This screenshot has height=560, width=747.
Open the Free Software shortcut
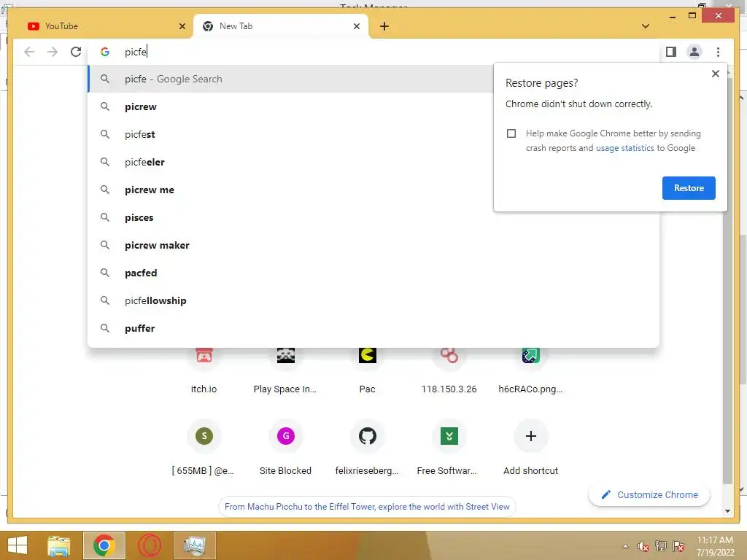[x=449, y=448]
